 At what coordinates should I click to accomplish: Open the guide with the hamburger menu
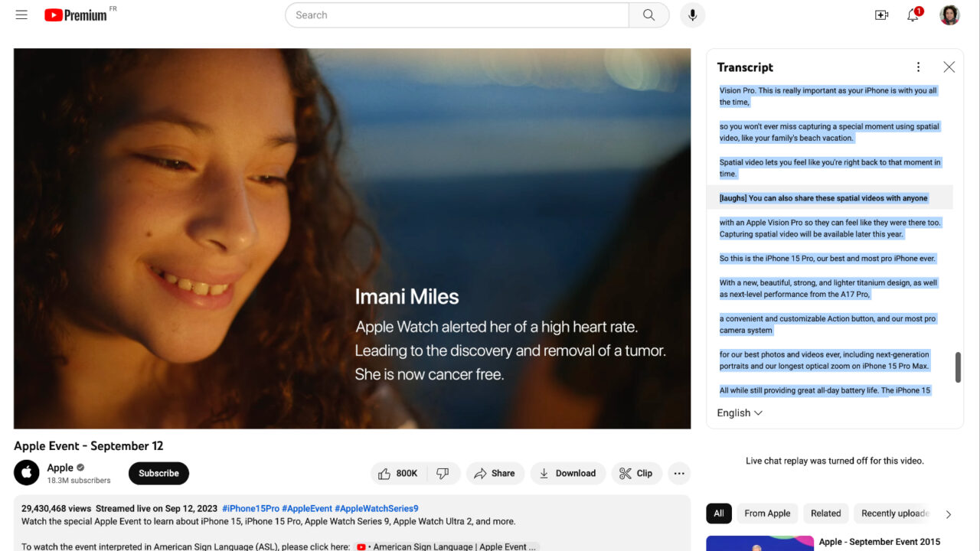point(21,15)
